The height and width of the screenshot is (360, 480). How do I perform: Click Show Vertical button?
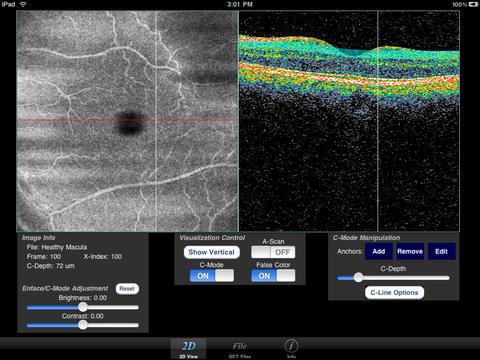point(212,252)
